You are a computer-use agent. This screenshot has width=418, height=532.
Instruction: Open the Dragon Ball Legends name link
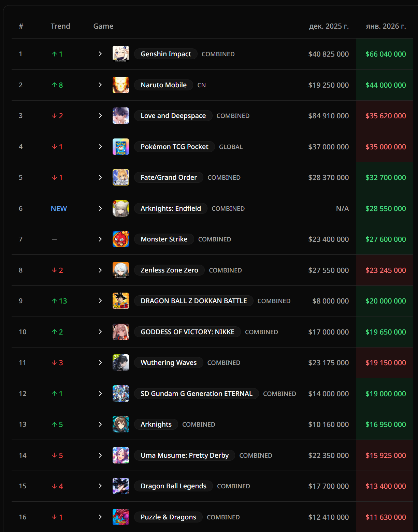[x=173, y=486]
